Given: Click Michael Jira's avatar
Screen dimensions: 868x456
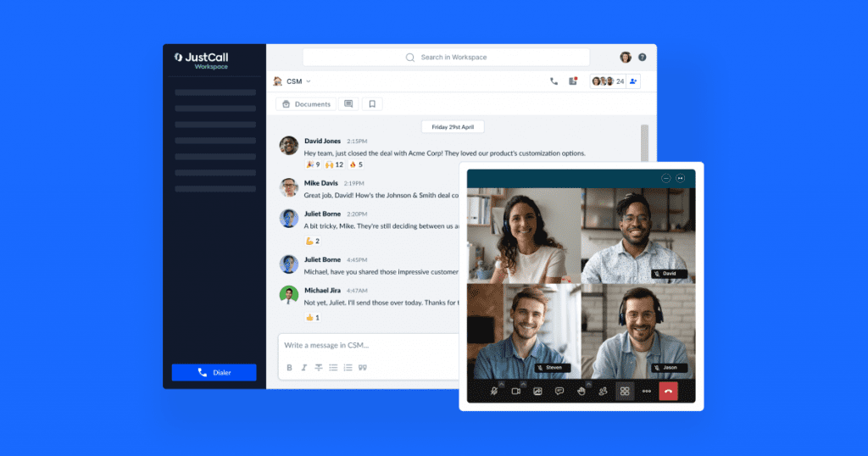Looking at the screenshot, I should (288, 295).
